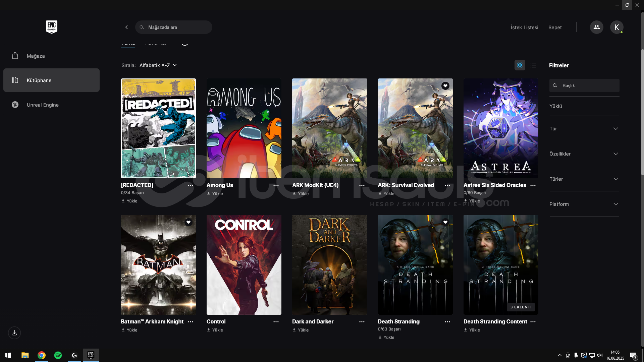Screen dimensions: 644x362
Task: Open more options for Death Stranding Content
Action: (533, 322)
